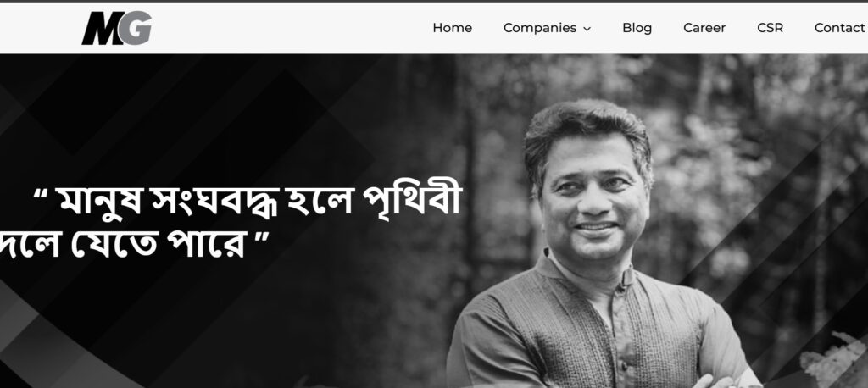Click the closing quotation mark after পারে
Viewport: 868px width, 388px height.
click(263, 237)
